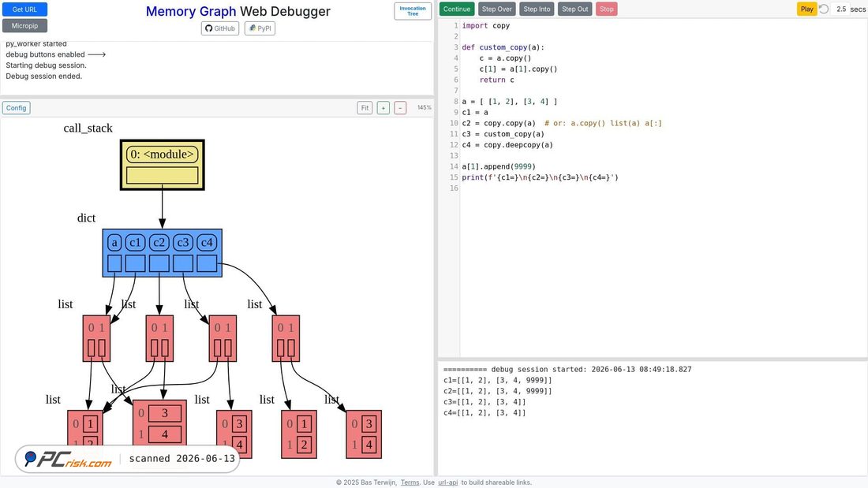Image resolution: width=868 pixels, height=488 pixels.
Task: Click the 'c2' key in dict node
Action: pyautogui.click(x=159, y=242)
